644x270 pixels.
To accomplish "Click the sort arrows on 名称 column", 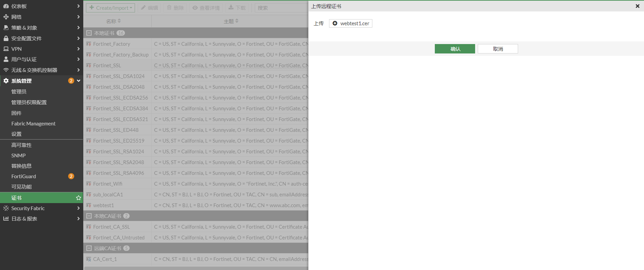I will click(119, 21).
